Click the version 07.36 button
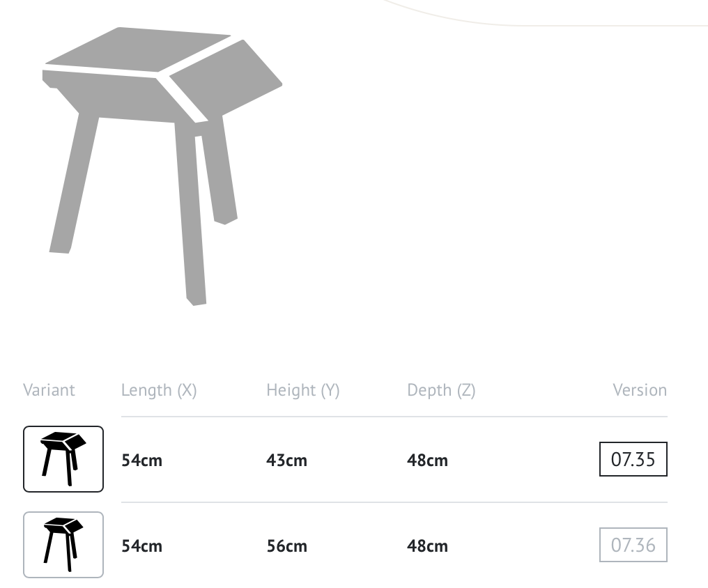The height and width of the screenshot is (588, 708). [x=633, y=545]
